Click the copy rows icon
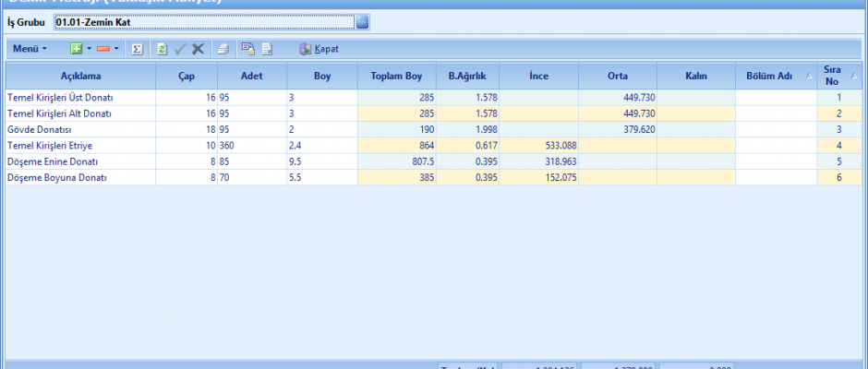868x369 pixels. tap(247, 48)
